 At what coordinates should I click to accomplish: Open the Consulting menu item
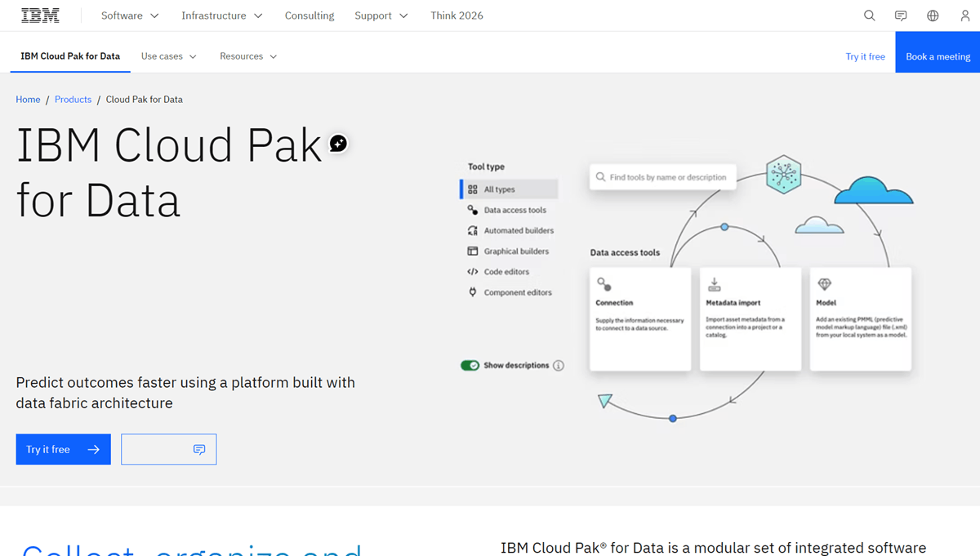pyautogui.click(x=310, y=16)
